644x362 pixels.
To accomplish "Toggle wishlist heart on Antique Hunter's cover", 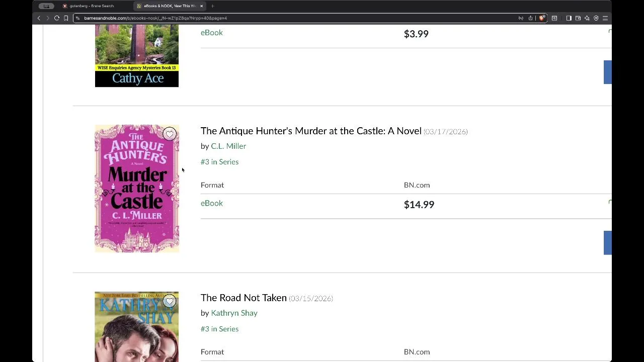I will coord(169,134).
